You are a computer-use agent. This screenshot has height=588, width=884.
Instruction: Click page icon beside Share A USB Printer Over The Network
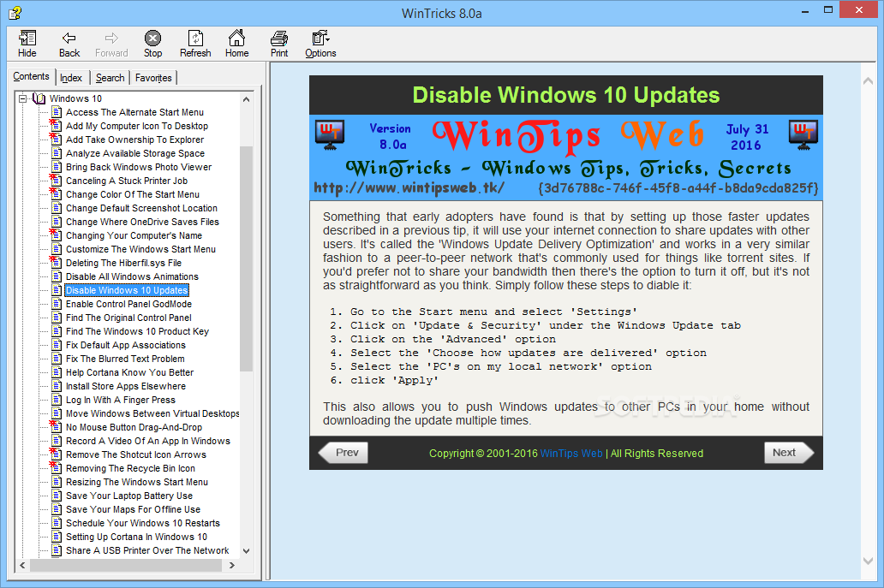pyautogui.click(x=57, y=550)
